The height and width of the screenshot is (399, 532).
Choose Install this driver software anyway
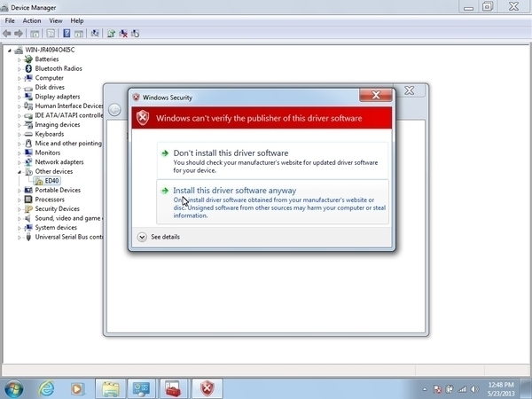pos(234,191)
